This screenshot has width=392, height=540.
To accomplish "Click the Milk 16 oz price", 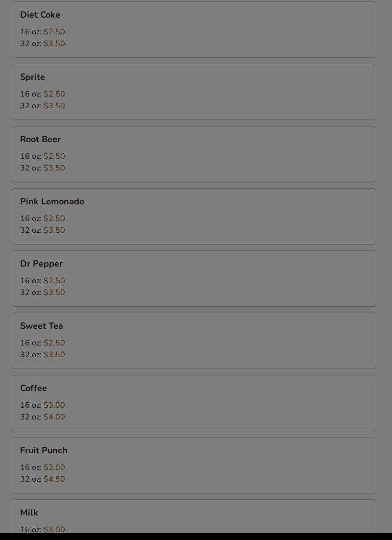I will pos(54,529).
